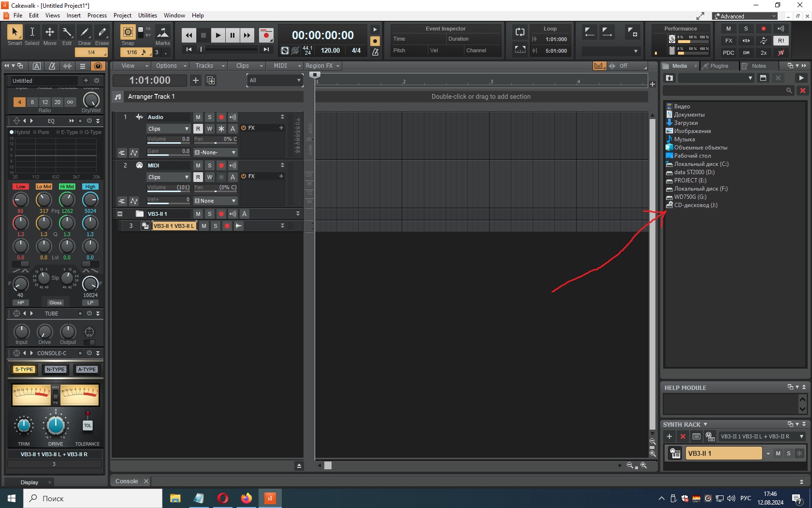Select the A-TYPE console emulation
This screenshot has width=812, height=508.
point(87,369)
